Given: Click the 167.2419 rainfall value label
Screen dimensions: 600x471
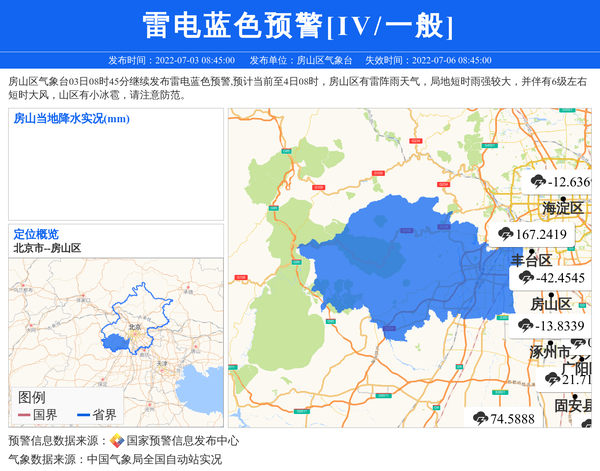Looking at the screenshot, I should point(541,234).
